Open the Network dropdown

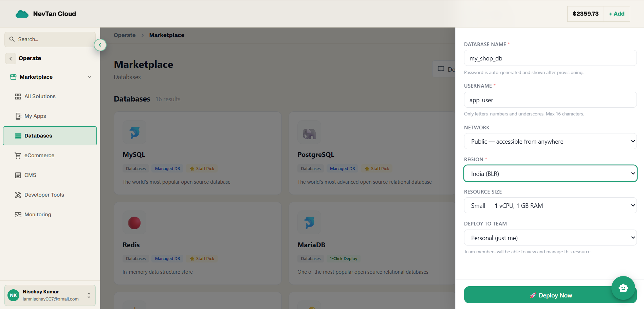(550, 141)
